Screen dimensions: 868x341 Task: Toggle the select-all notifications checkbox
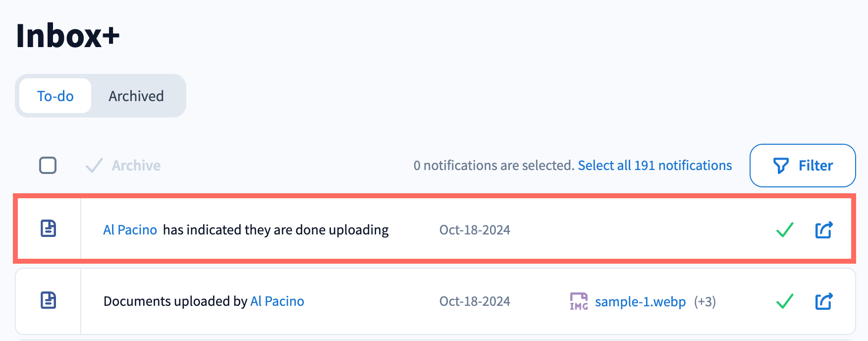pos(48,166)
